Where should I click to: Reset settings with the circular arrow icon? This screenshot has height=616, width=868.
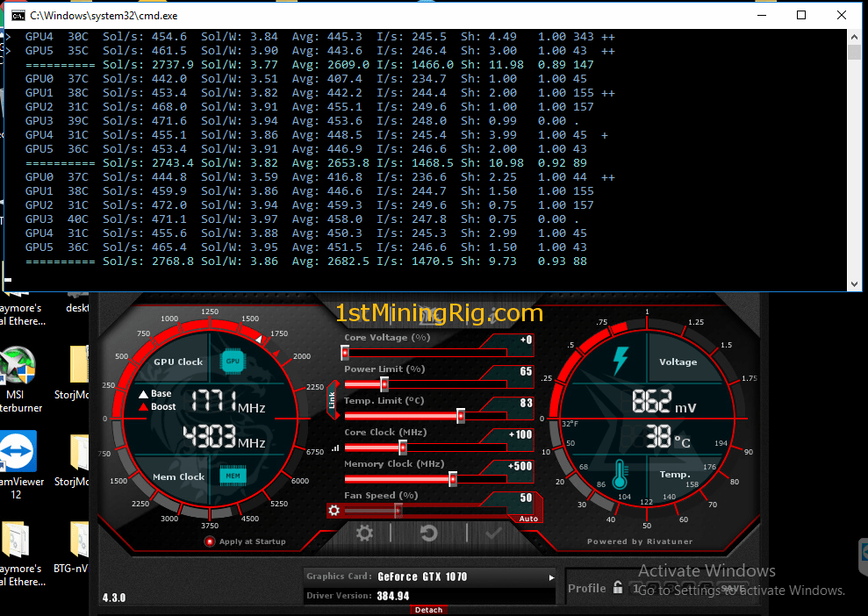tap(428, 533)
